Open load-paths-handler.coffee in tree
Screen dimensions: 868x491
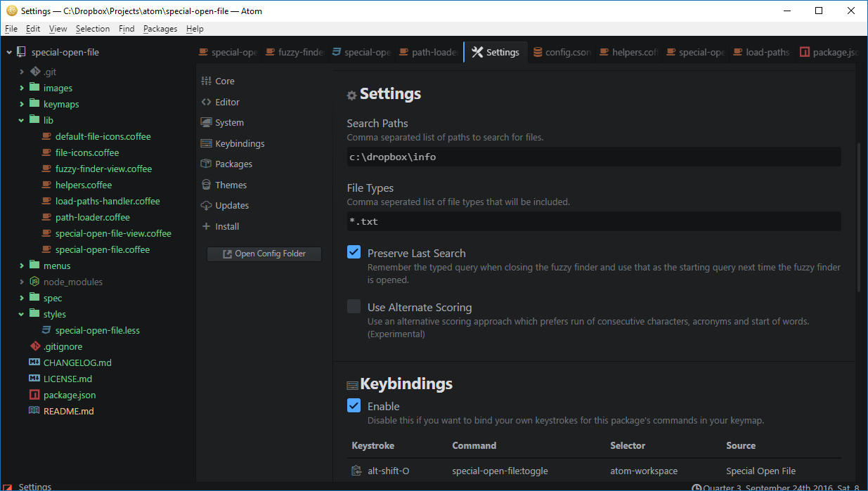[108, 201]
